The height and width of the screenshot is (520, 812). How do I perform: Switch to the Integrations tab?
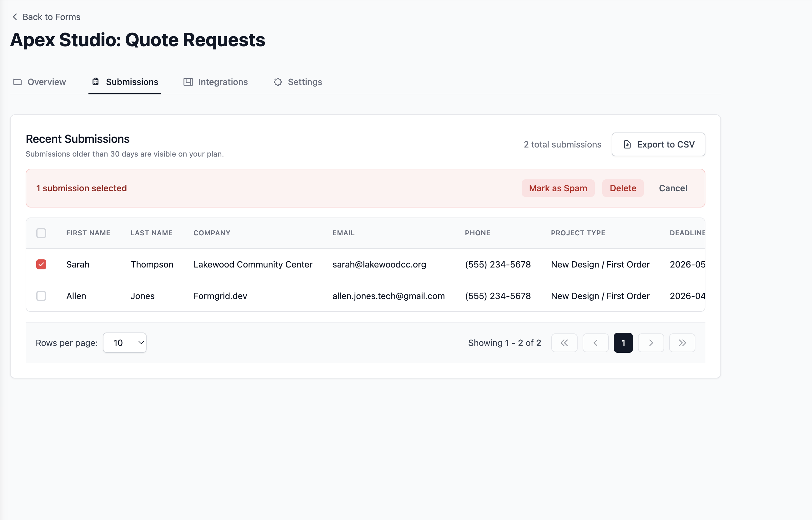click(216, 82)
